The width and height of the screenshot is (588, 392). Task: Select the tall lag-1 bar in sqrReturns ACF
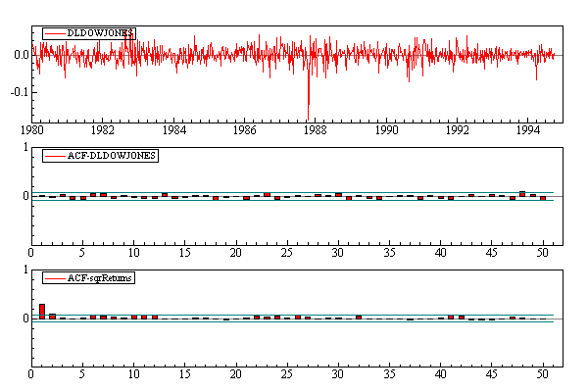[x=42, y=311]
